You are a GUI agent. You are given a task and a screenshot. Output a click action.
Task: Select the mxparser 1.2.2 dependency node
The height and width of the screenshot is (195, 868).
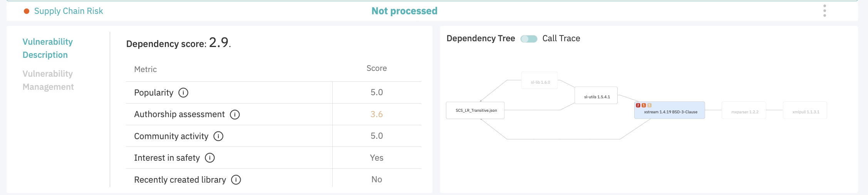(x=744, y=112)
